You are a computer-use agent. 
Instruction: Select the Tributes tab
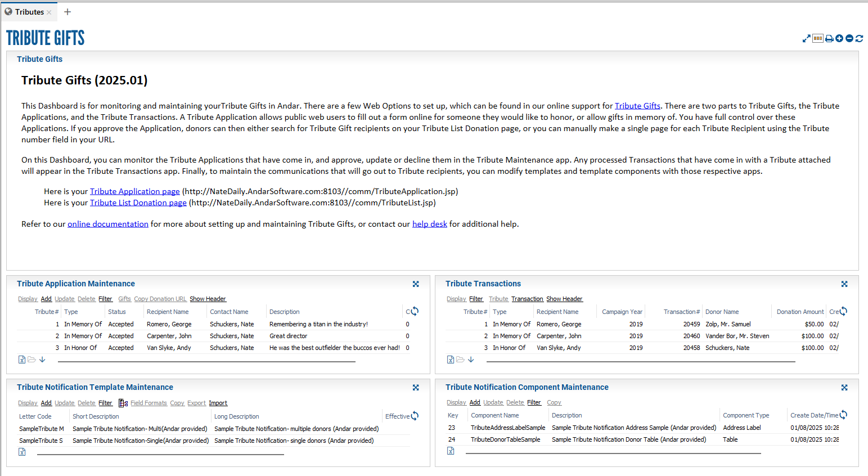[29, 12]
